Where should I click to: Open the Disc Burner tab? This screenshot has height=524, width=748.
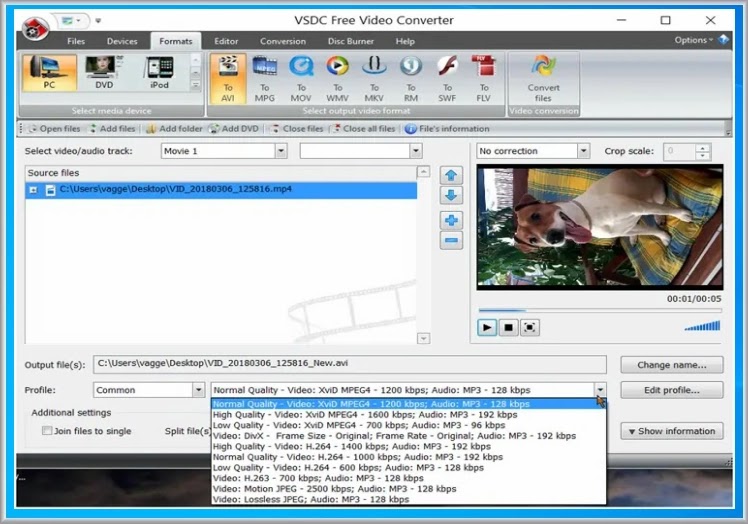[x=351, y=41]
